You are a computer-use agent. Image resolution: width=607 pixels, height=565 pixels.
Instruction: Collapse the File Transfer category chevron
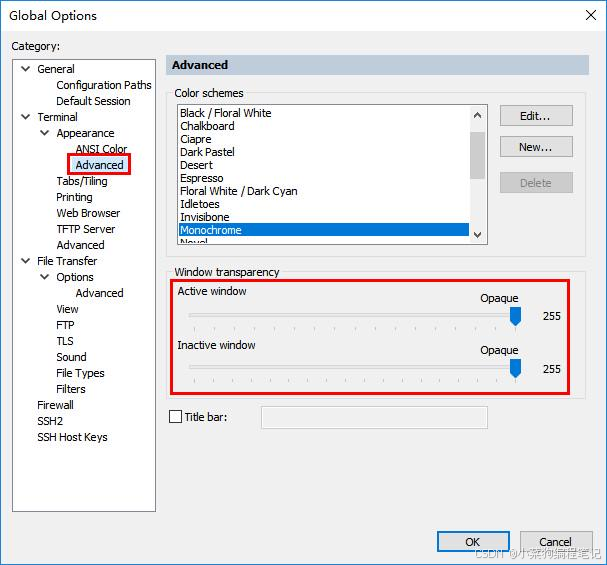pyautogui.click(x=26, y=261)
